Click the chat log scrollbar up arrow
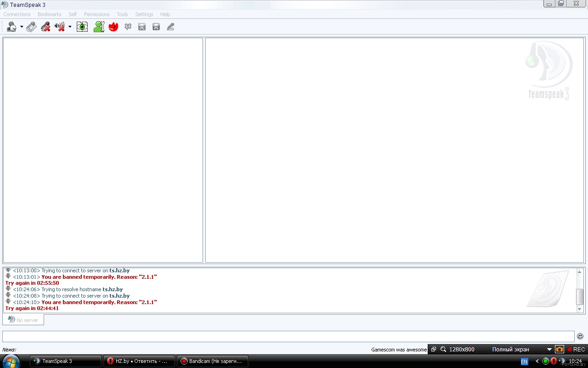 click(x=580, y=272)
